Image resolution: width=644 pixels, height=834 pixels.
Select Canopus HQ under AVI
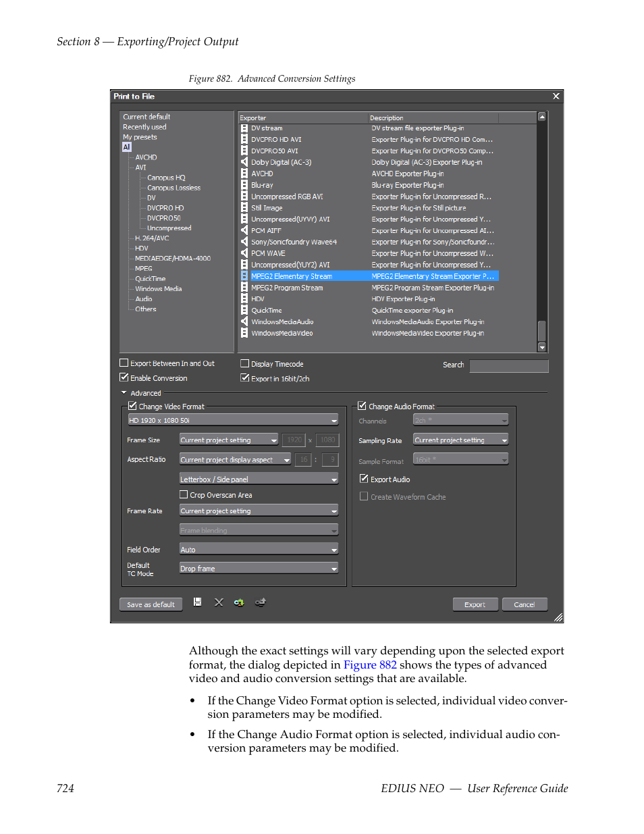[166, 178]
